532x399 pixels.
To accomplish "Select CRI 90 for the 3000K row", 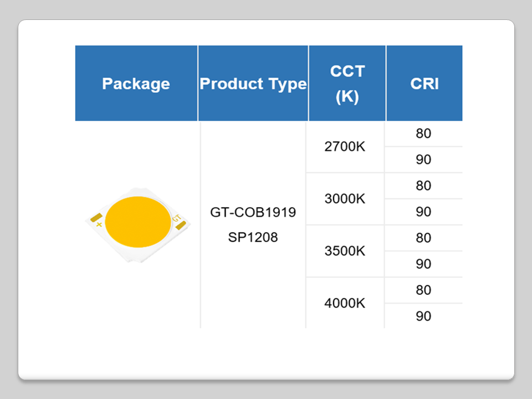I will tap(423, 212).
